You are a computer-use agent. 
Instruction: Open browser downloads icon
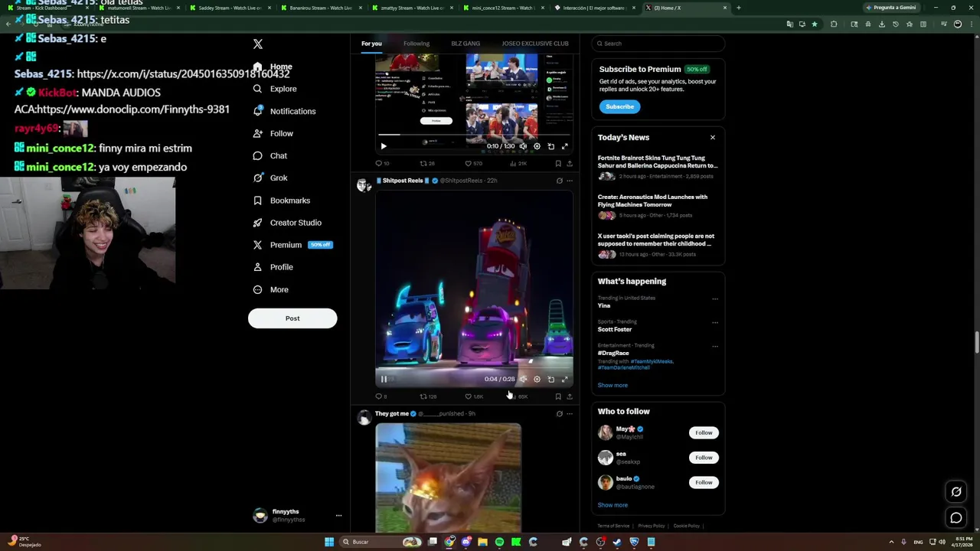[881, 24]
